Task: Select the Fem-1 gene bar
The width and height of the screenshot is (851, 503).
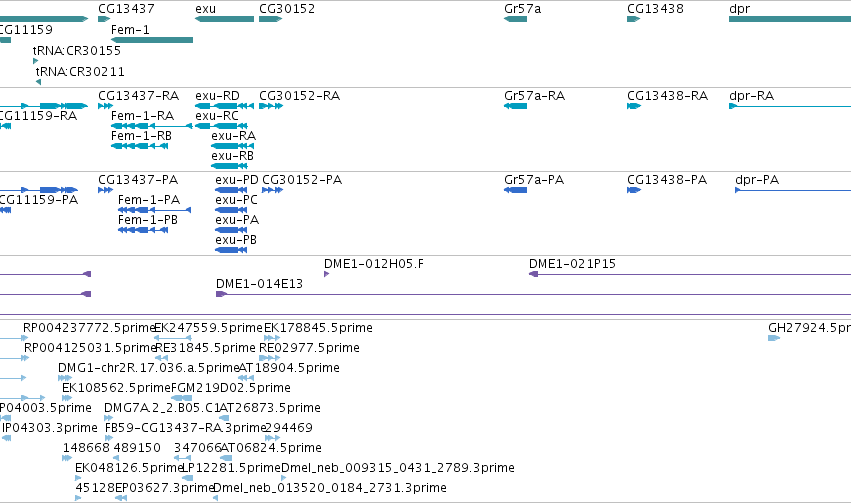Action: click(x=152, y=40)
